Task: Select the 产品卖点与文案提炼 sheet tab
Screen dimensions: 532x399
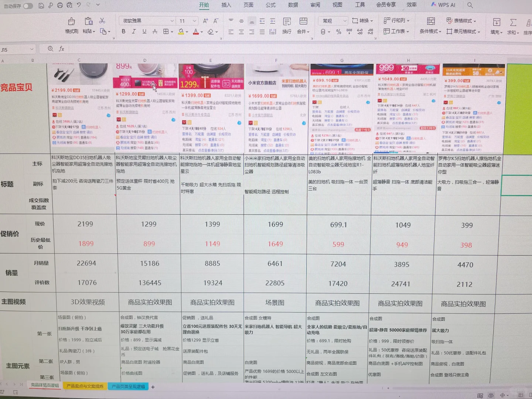Action: tap(85, 386)
